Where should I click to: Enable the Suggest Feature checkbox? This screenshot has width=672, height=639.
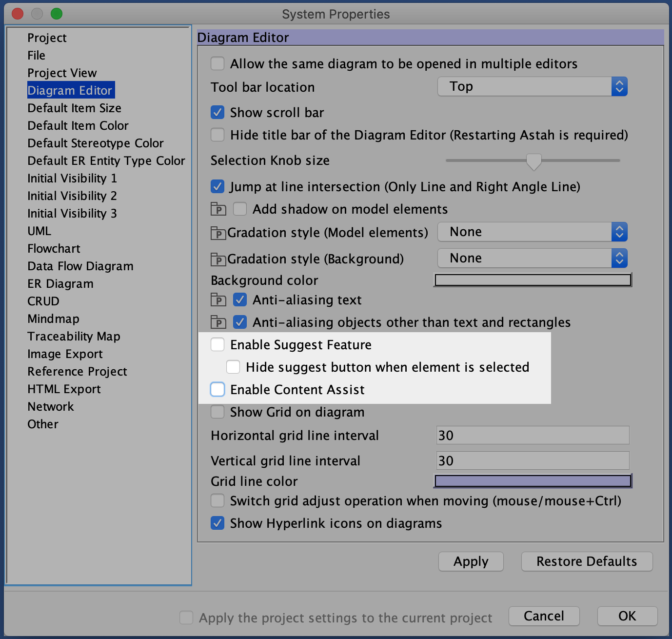[x=217, y=344]
